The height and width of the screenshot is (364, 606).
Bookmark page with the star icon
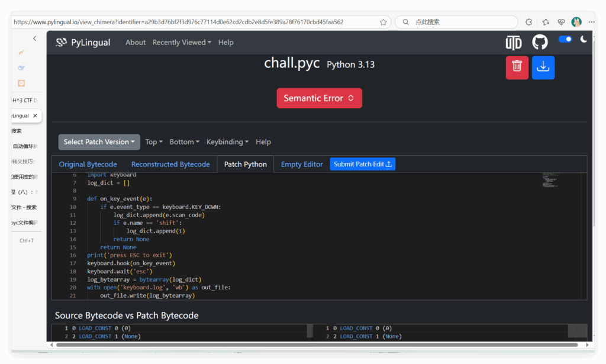tap(383, 22)
